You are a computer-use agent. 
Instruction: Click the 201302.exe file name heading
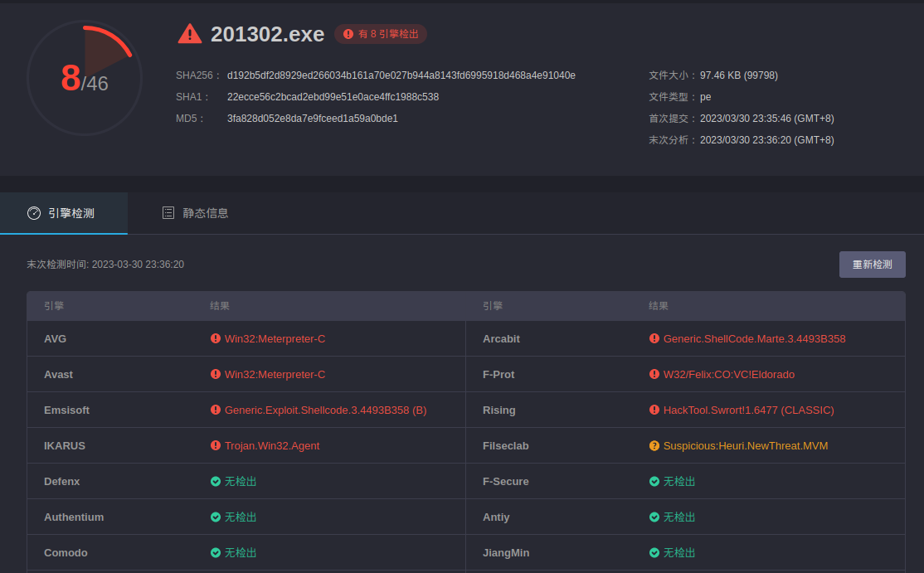tap(268, 34)
